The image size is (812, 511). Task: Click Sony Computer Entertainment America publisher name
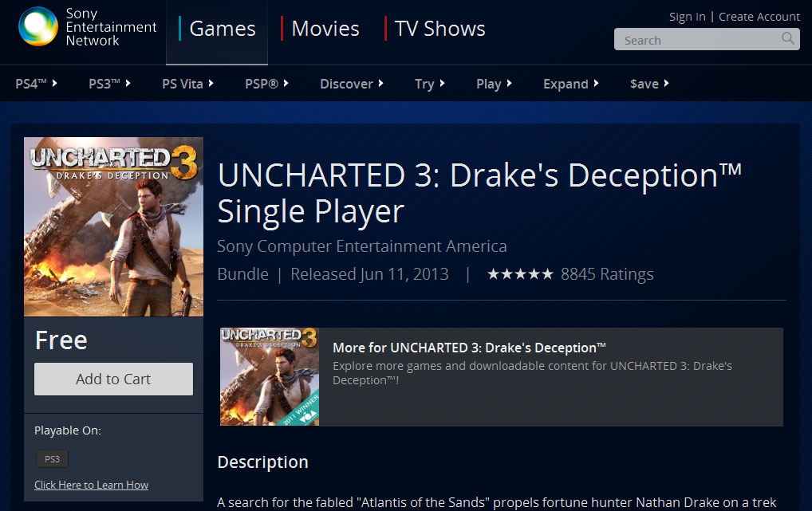pyautogui.click(x=362, y=246)
